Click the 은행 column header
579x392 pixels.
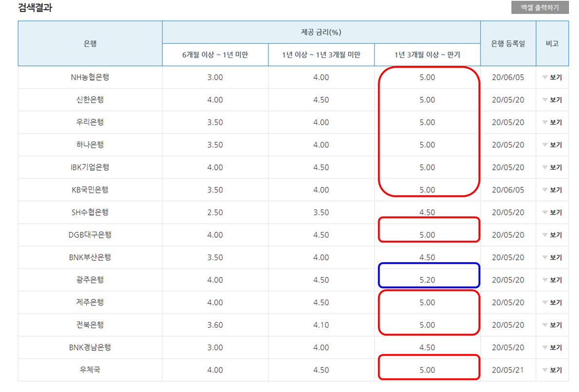(x=90, y=44)
